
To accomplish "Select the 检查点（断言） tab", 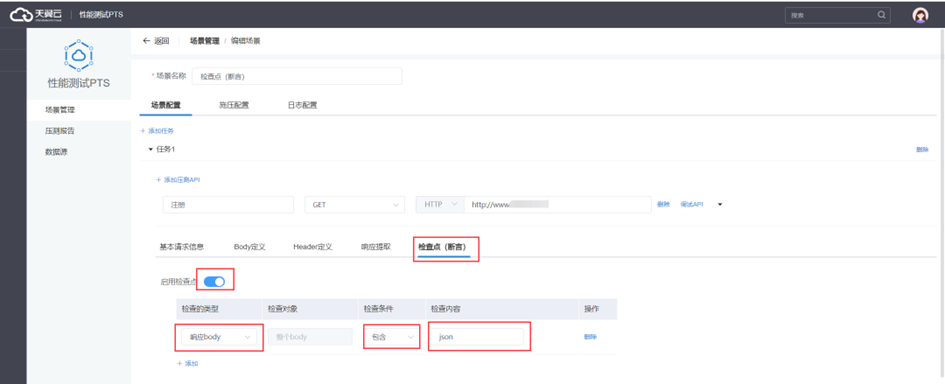I will pyautogui.click(x=444, y=247).
